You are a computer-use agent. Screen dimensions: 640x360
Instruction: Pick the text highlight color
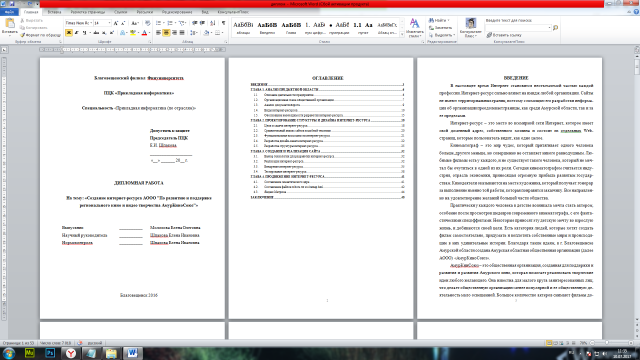click(134, 33)
